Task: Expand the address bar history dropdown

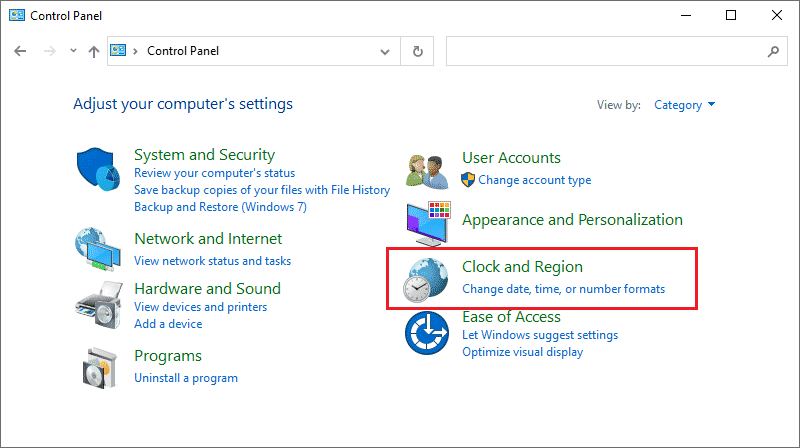Action: (x=385, y=52)
